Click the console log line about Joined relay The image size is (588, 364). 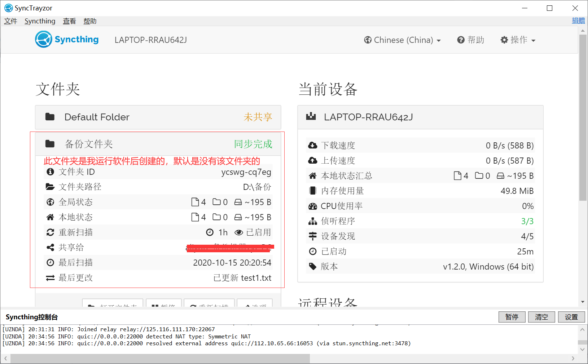tap(109, 329)
